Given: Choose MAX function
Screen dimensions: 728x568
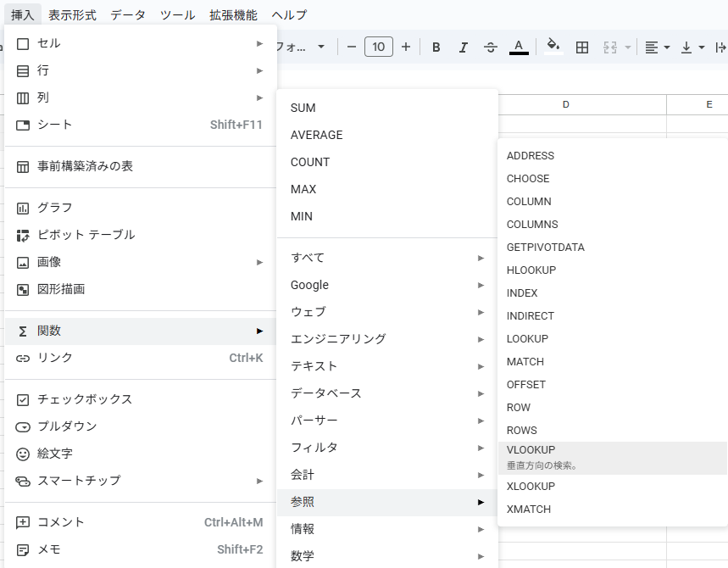Looking at the screenshot, I should [387, 189].
